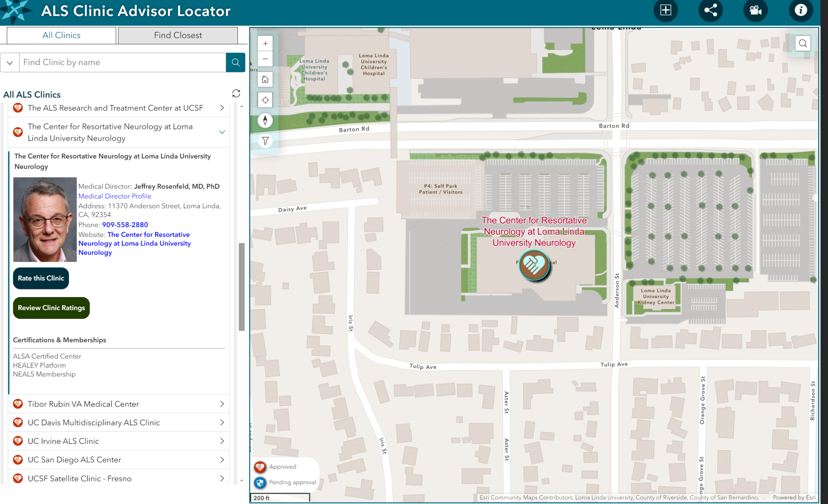Switch to the Find Closest tab
828x504 pixels.
[x=177, y=35]
